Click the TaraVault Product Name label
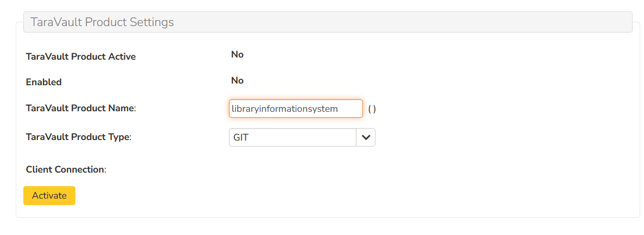This screenshot has width=644, height=235. coord(80,109)
